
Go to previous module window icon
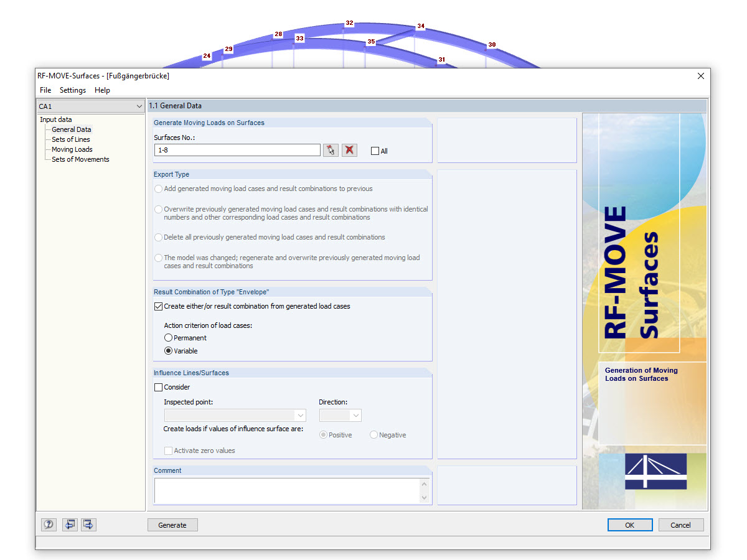[69, 525]
